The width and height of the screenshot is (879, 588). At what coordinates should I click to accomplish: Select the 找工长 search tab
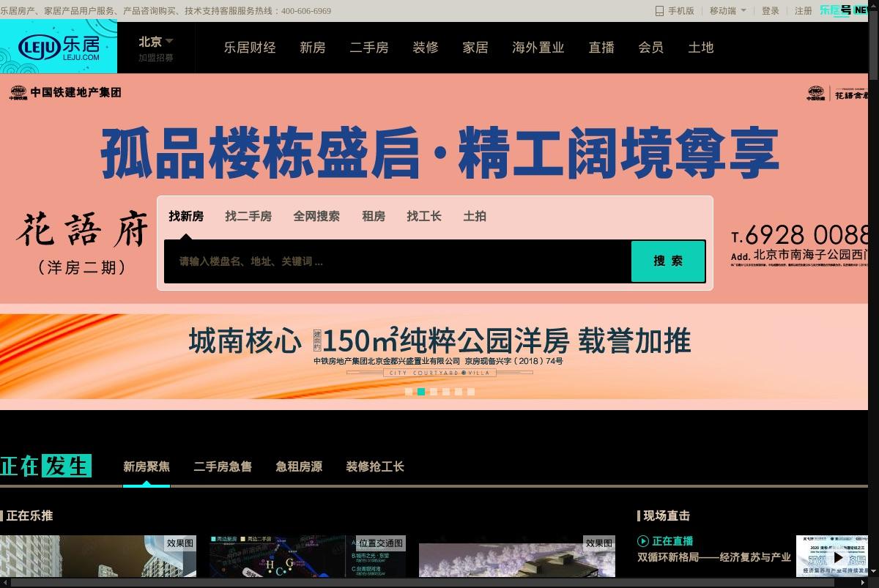point(424,217)
